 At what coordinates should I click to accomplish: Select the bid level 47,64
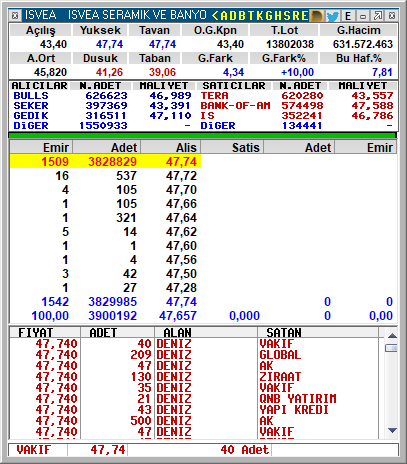(x=181, y=218)
